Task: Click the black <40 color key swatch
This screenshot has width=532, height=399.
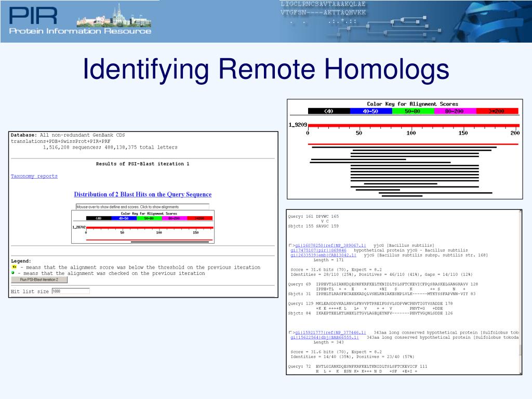Action: [x=329, y=111]
